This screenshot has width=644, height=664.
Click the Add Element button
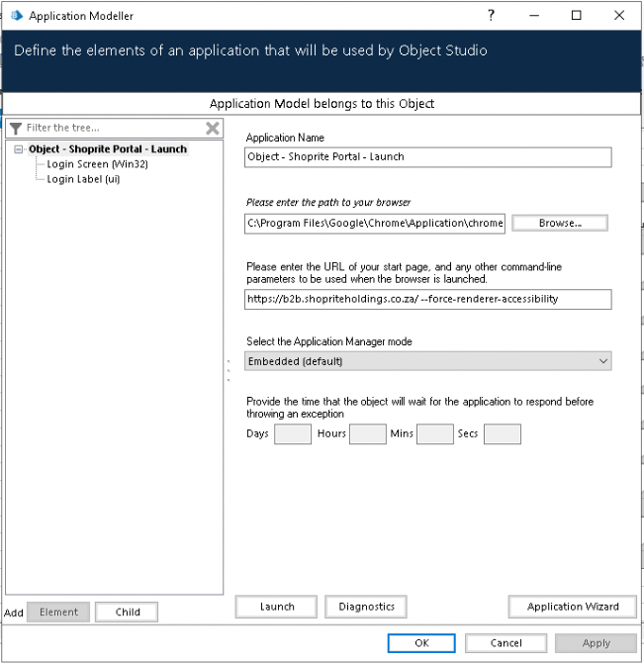58,613
